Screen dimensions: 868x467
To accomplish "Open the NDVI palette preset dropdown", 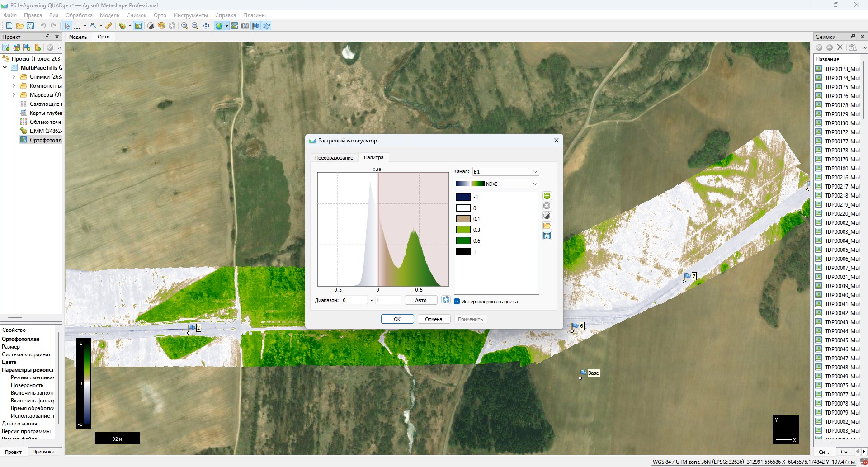I will (x=496, y=184).
